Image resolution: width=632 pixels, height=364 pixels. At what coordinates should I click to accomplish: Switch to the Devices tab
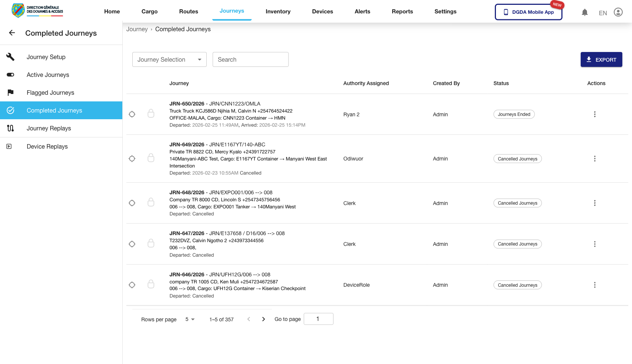coord(322,12)
